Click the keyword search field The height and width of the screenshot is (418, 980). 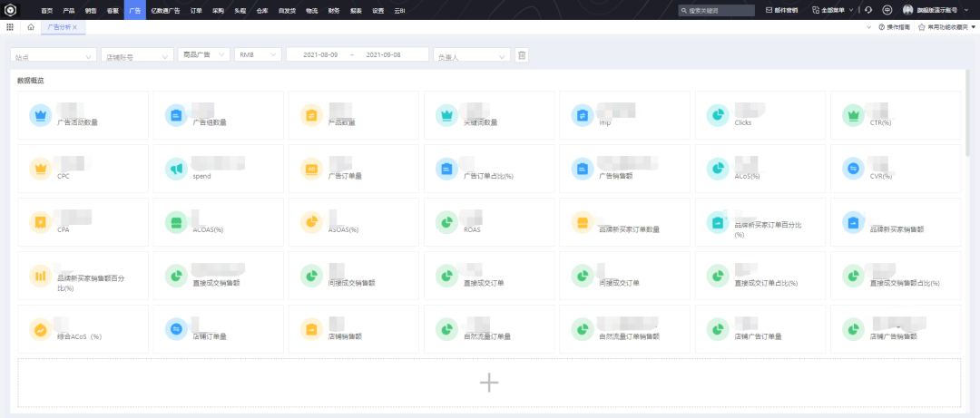[719, 9]
